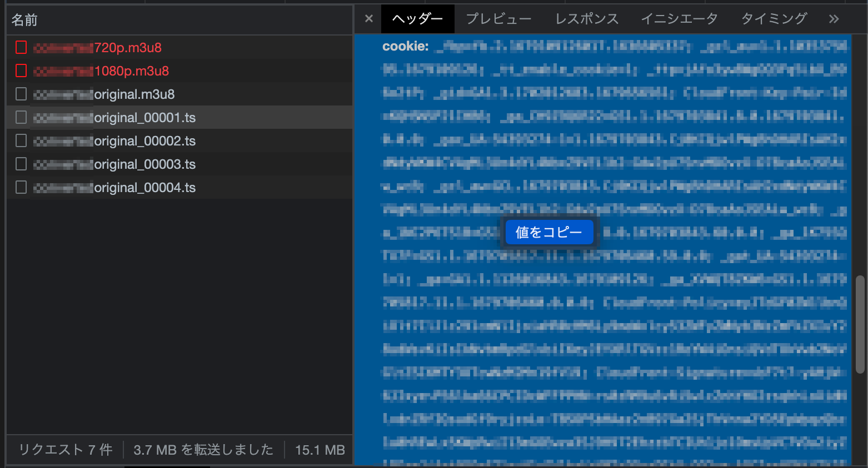The width and height of the screenshot is (868, 468).
Task: Switch to the ヘッダー tab
Action: 418,19
